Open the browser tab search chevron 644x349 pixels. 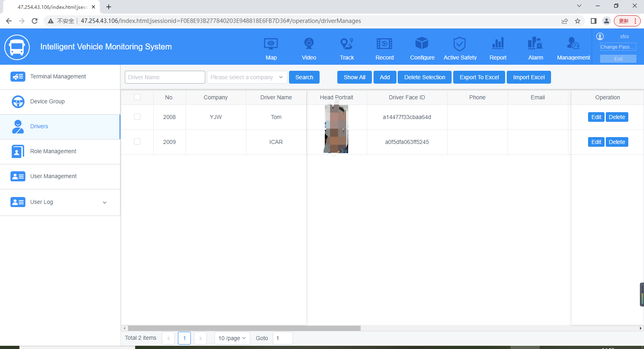click(x=579, y=6)
